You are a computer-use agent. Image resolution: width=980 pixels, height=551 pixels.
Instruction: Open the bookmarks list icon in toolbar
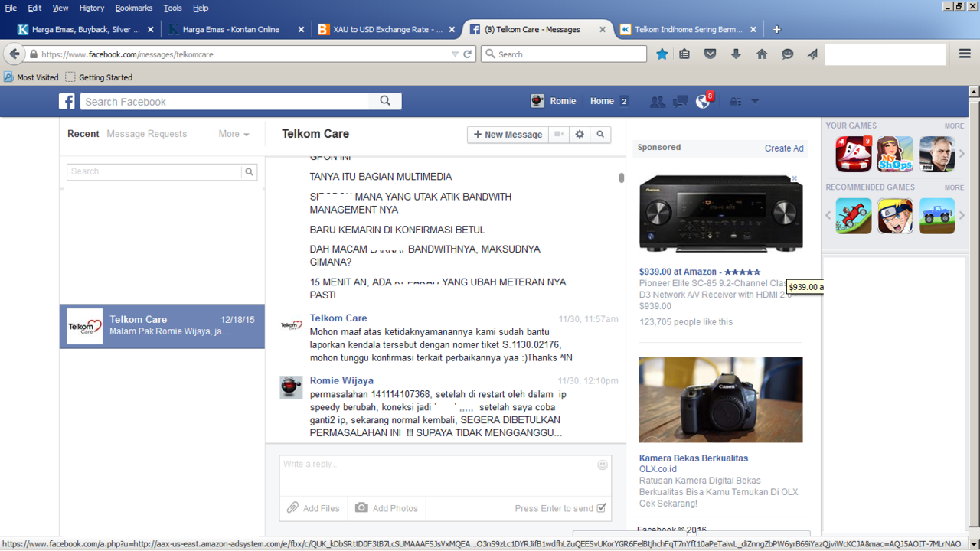[685, 54]
